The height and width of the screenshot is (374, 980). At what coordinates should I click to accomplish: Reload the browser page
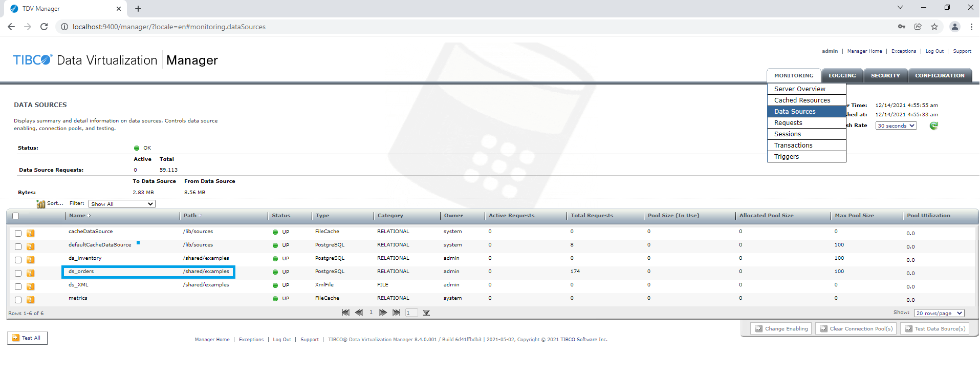(x=44, y=27)
